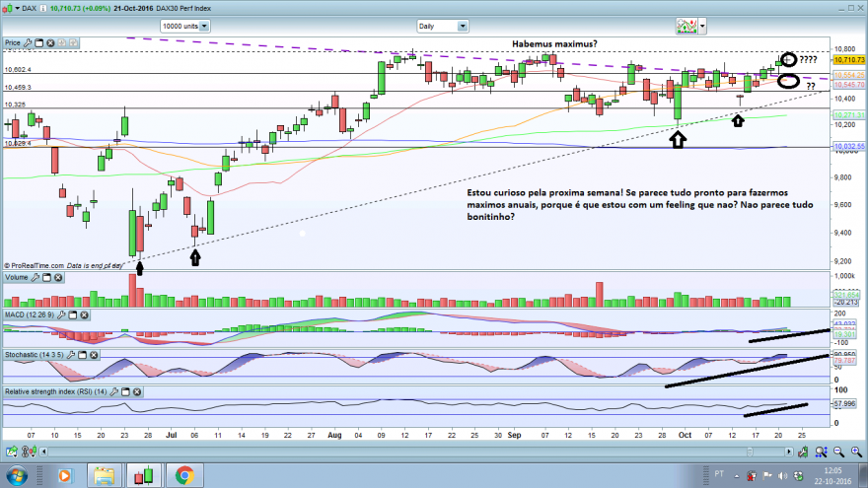Maximize the MACD panel
This screenshot has width=868, height=488.
tap(73, 314)
